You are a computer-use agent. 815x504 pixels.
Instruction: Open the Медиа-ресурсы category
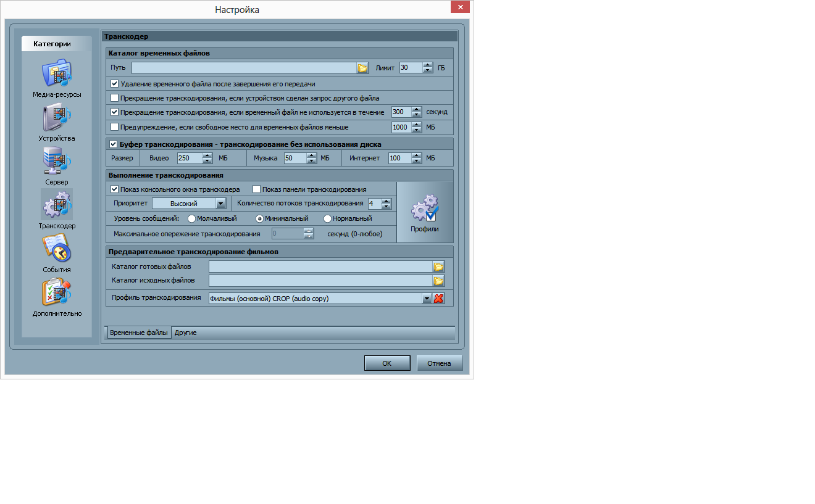(x=56, y=74)
